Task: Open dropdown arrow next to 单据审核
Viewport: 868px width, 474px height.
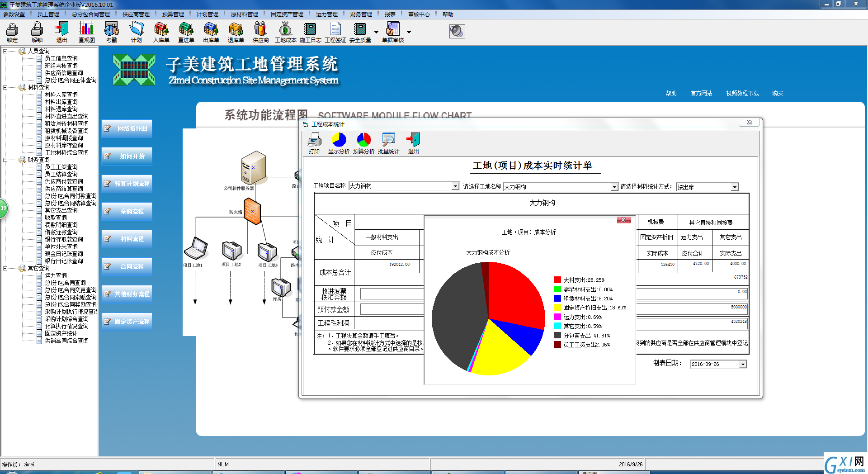Action: [409, 33]
